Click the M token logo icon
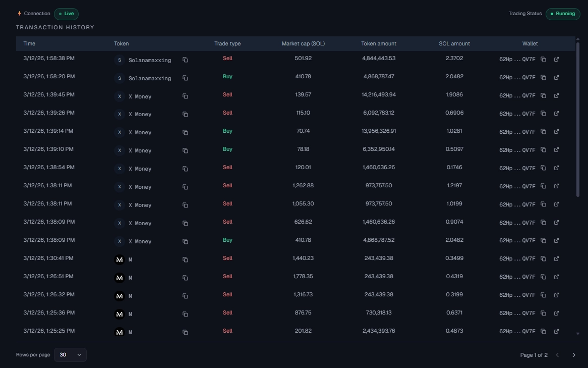The width and height of the screenshot is (588, 368). (x=120, y=259)
